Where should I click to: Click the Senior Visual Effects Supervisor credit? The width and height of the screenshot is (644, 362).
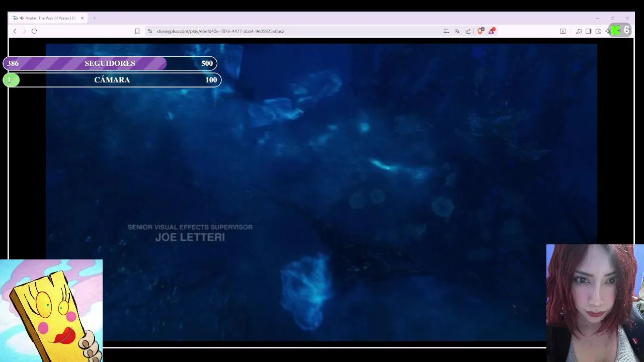pos(190,227)
